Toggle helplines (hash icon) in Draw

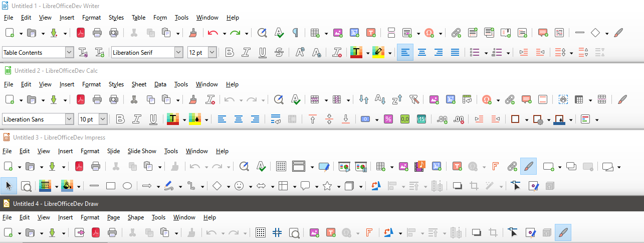(277, 232)
